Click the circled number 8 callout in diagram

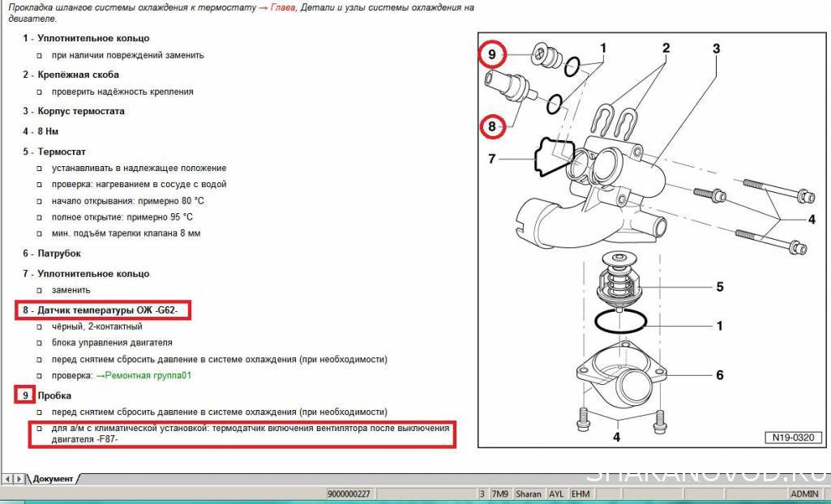491,126
